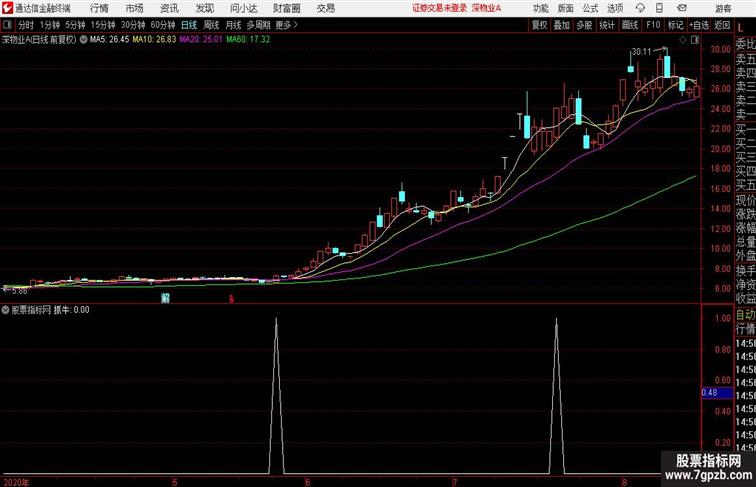This screenshot has width=756, height=487.
Task: Click the 30.11 high price label
Action: pyautogui.click(x=642, y=51)
